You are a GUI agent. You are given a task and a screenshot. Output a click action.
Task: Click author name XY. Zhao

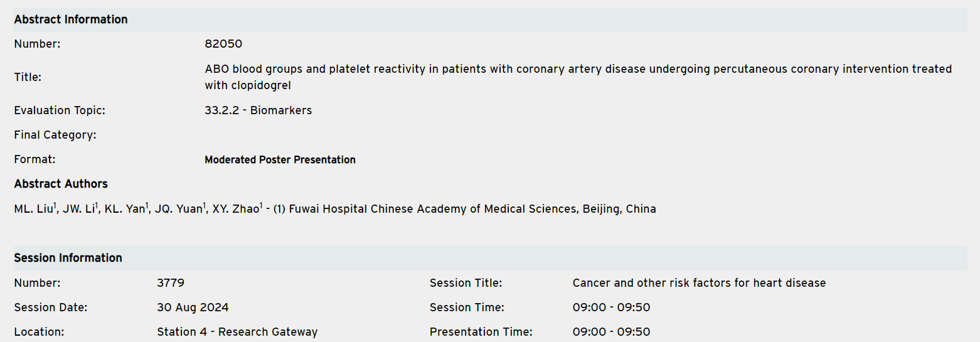235,210
